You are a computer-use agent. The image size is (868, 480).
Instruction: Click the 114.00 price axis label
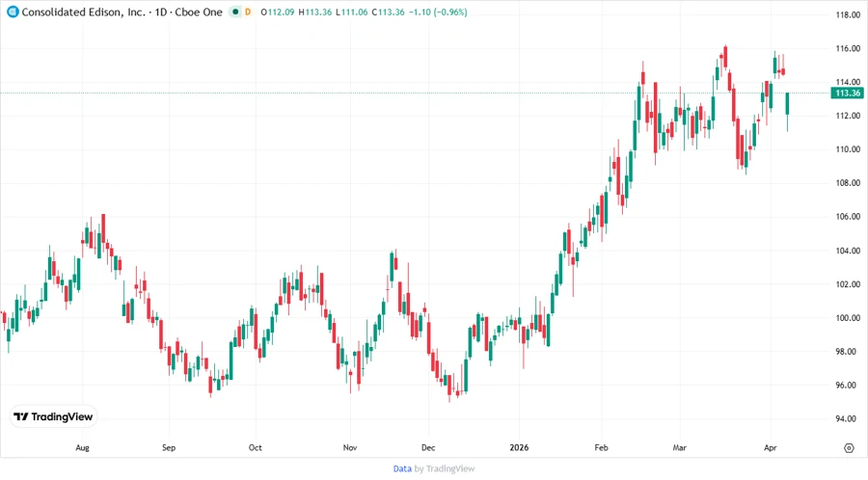(848, 82)
